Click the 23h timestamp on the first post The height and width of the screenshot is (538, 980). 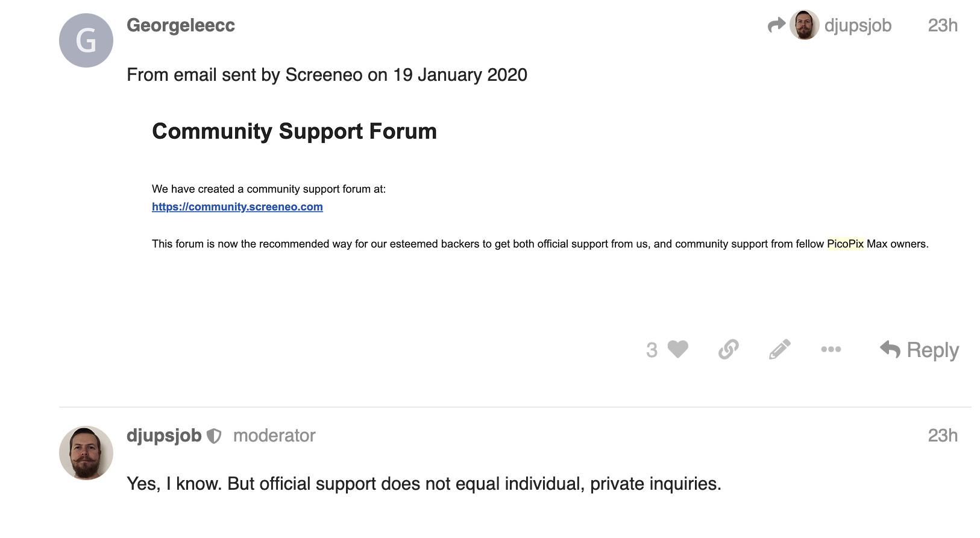pyautogui.click(x=943, y=25)
